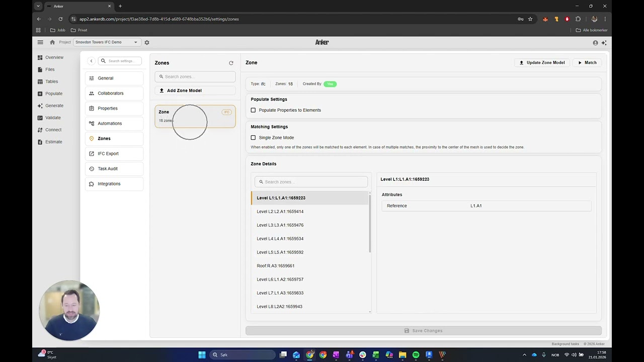Click the Match button

click(587, 63)
